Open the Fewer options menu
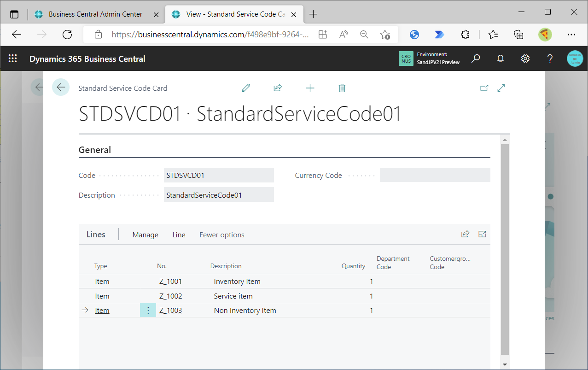The width and height of the screenshot is (588, 370). coord(221,235)
